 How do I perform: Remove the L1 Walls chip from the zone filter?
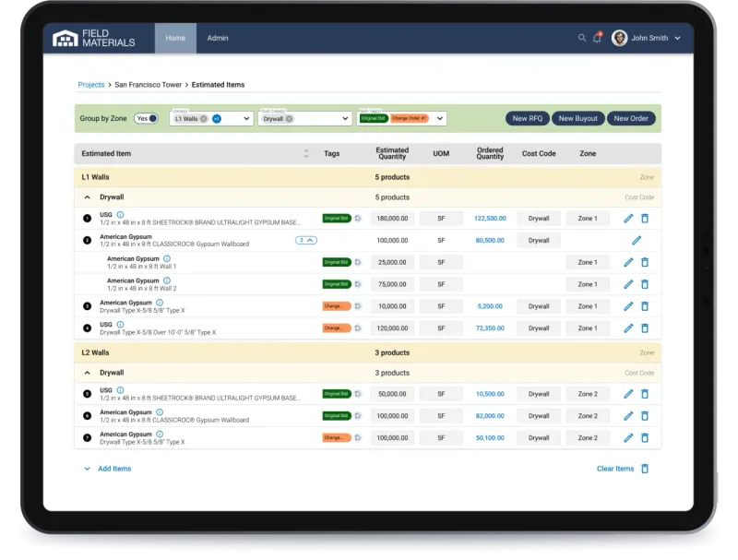(x=203, y=119)
